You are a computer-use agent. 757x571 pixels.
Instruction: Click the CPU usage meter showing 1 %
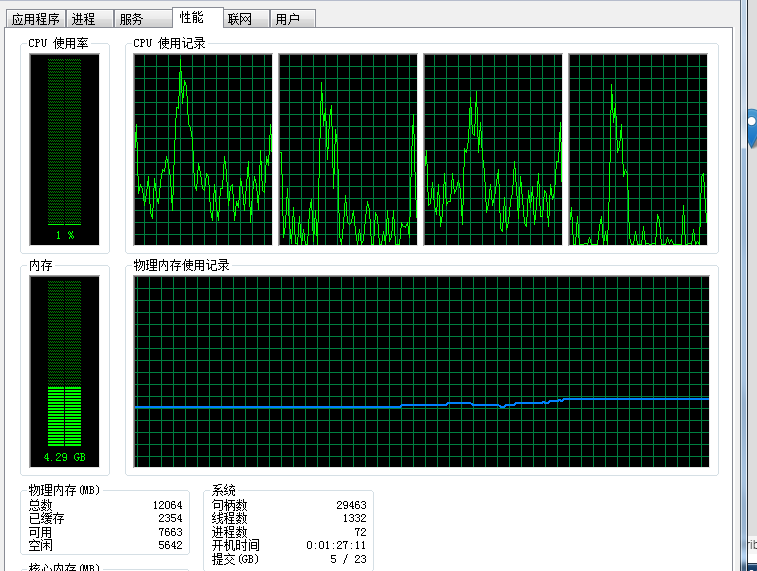[65, 149]
